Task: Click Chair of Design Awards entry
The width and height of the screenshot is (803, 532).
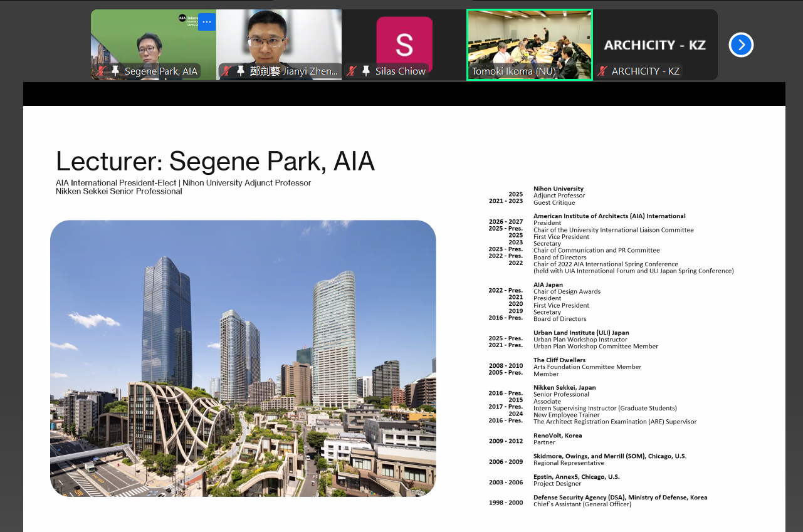Action: coord(567,291)
